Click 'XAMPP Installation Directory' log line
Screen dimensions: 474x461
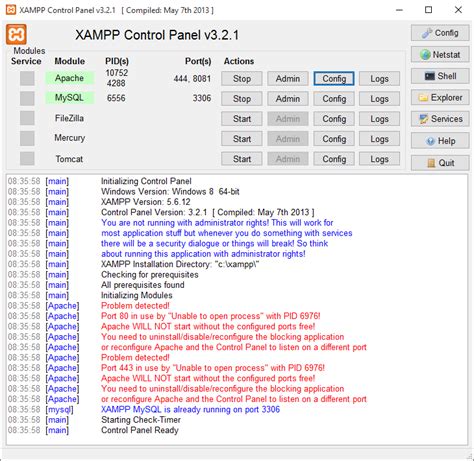tap(180, 264)
